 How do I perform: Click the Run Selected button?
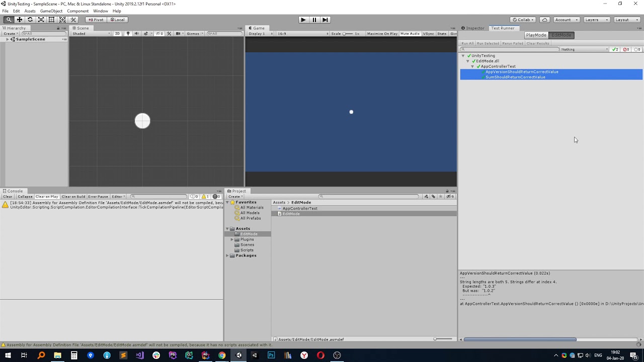488,43
